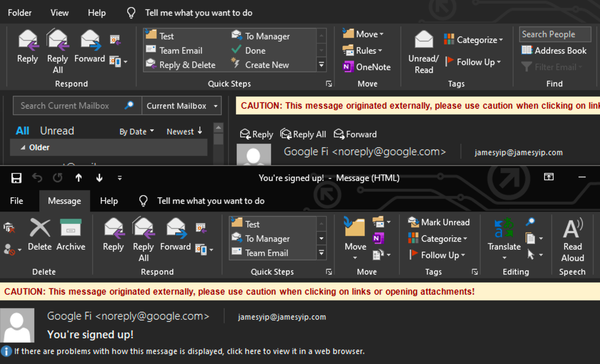Open the Current Mailbox scope dropdown

pyautogui.click(x=182, y=106)
